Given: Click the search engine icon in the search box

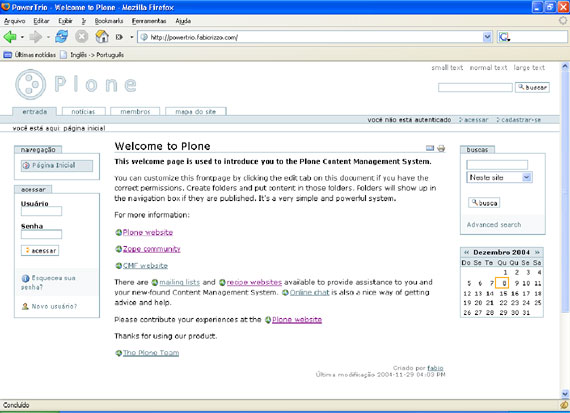Looking at the screenshot, I should click(x=505, y=37).
